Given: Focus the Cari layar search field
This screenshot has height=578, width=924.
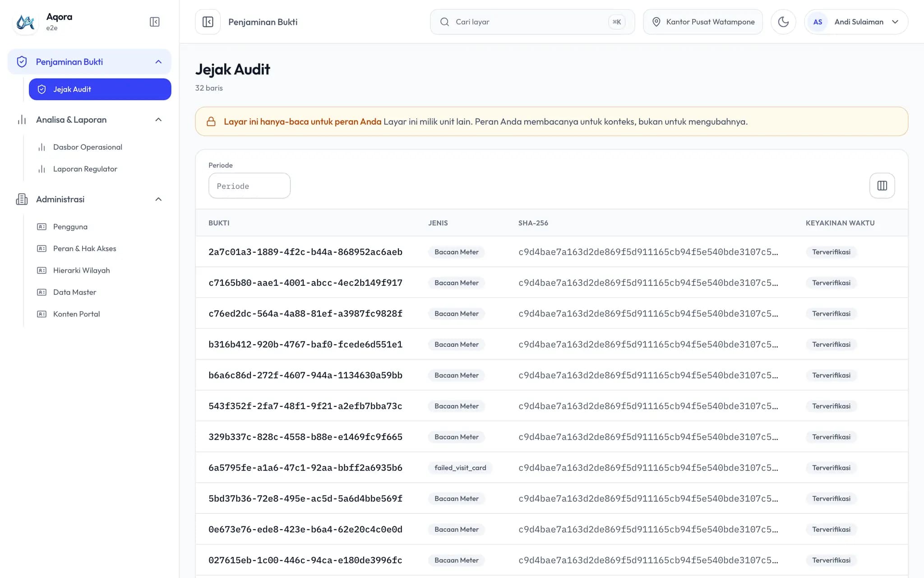Looking at the screenshot, I should (532, 22).
